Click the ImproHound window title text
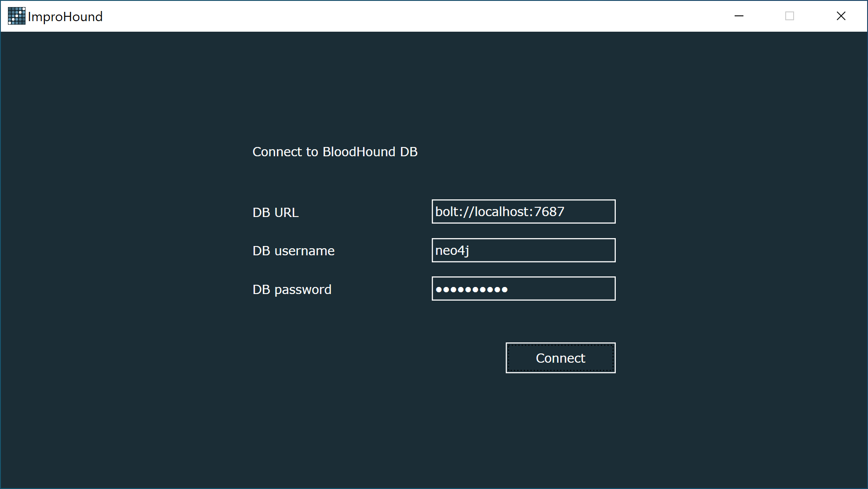Image resolution: width=868 pixels, height=489 pixels. pyautogui.click(x=65, y=17)
